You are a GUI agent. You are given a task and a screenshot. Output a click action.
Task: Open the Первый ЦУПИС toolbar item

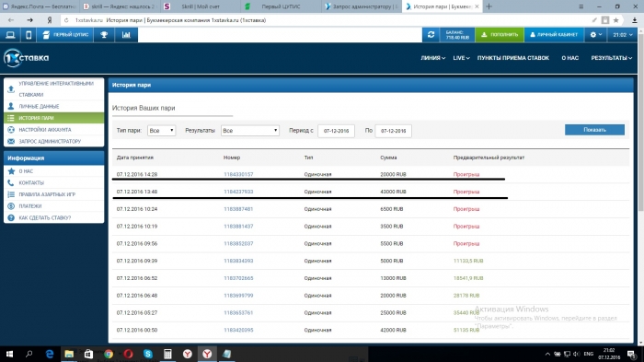pyautogui.click(x=65, y=35)
